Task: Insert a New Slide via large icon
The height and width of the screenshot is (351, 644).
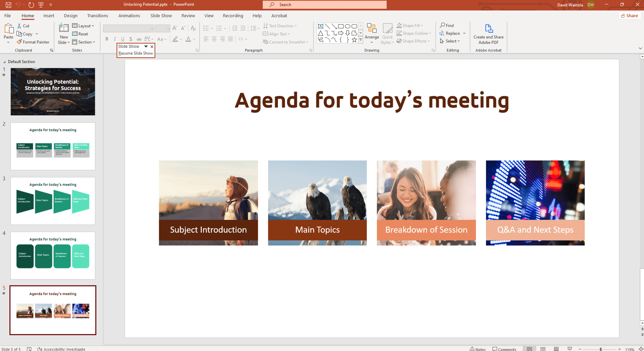Action: pyautogui.click(x=64, y=28)
